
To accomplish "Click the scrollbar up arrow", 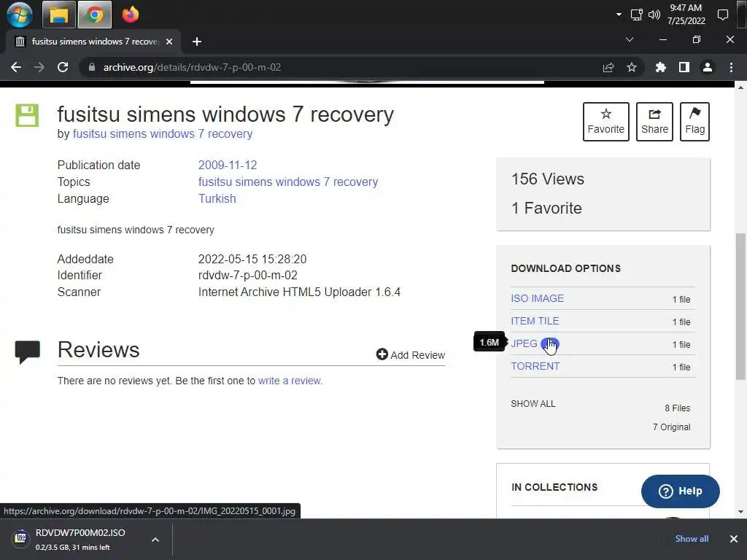I will tap(740, 87).
